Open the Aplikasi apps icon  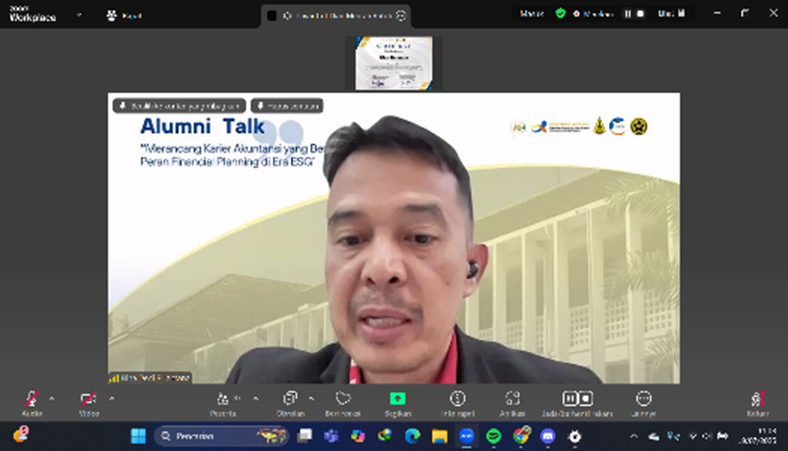(512, 398)
